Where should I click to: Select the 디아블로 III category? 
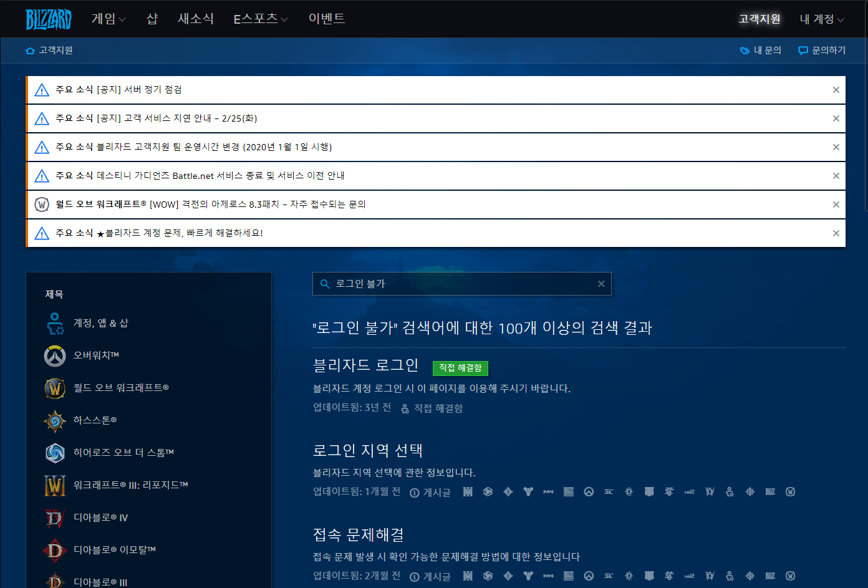coord(86,580)
